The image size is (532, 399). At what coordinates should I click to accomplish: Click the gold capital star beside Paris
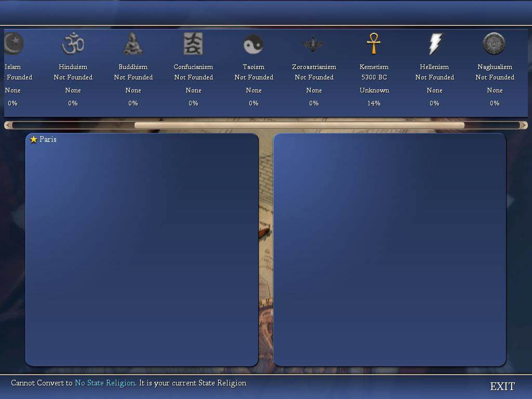pyautogui.click(x=34, y=139)
